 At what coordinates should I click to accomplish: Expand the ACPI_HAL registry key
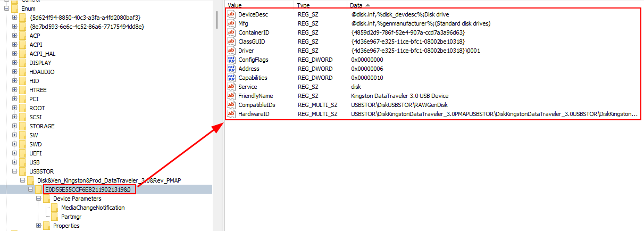point(14,54)
